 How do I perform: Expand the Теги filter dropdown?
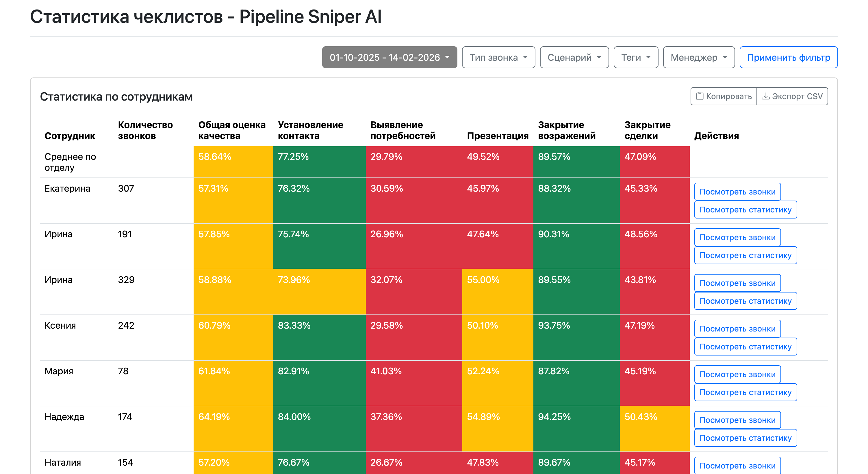point(635,57)
